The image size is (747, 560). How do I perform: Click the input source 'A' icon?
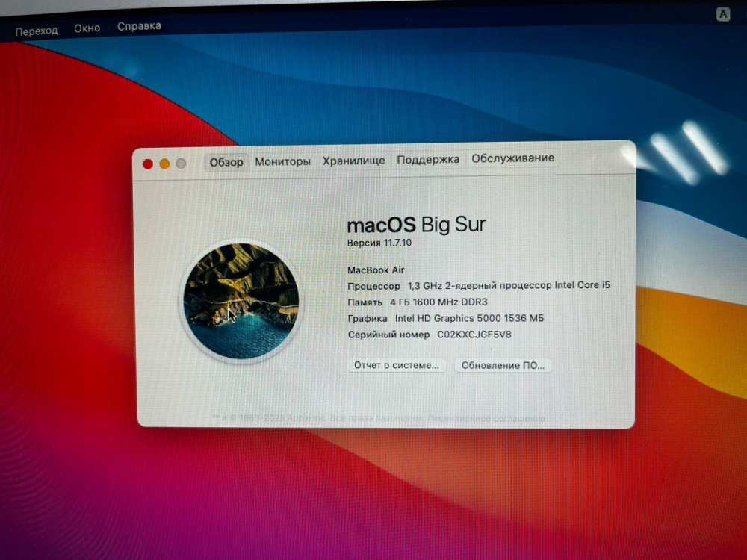722,14
